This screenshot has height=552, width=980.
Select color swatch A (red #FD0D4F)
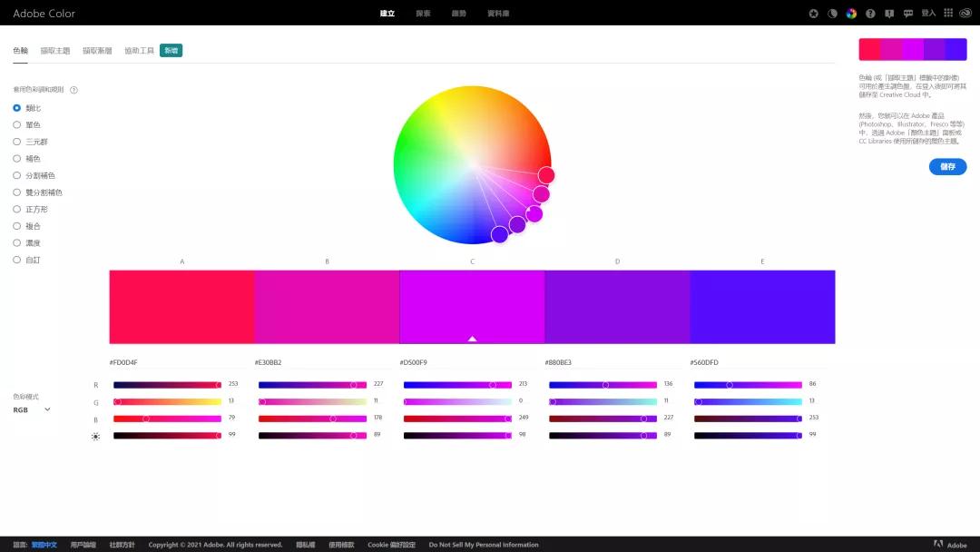[181, 307]
